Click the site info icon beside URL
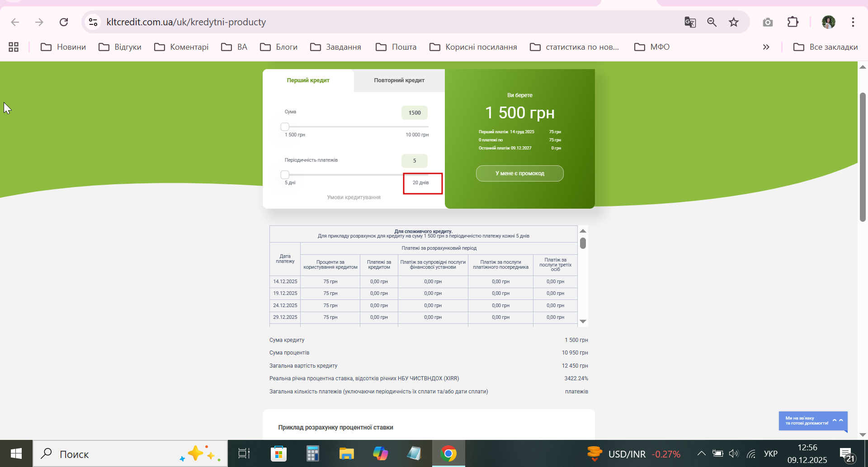Image resolution: width=868 pixels, height=467 pixels. point(93,22)
